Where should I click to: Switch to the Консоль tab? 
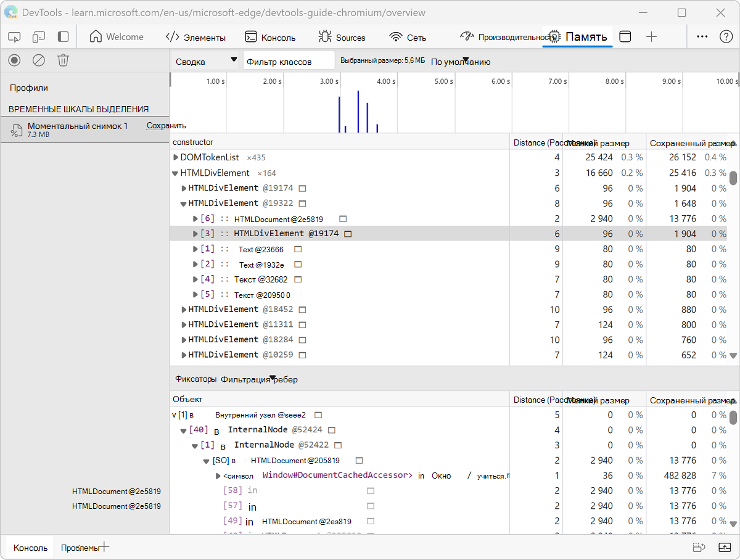coord(270,38)
